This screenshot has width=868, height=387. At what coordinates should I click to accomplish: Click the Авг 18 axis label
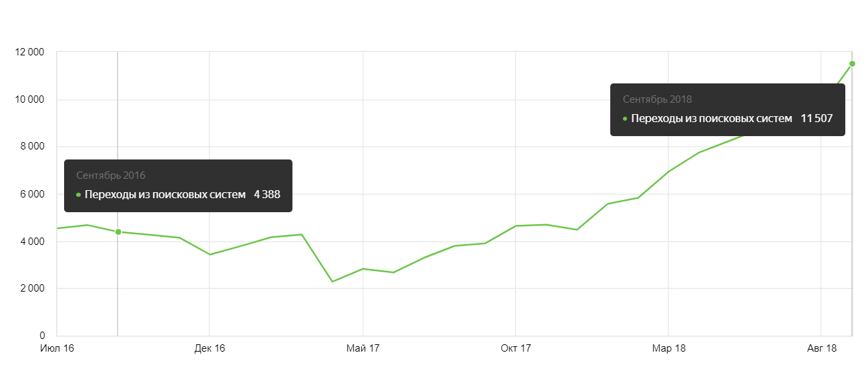[x=821, y=348]
